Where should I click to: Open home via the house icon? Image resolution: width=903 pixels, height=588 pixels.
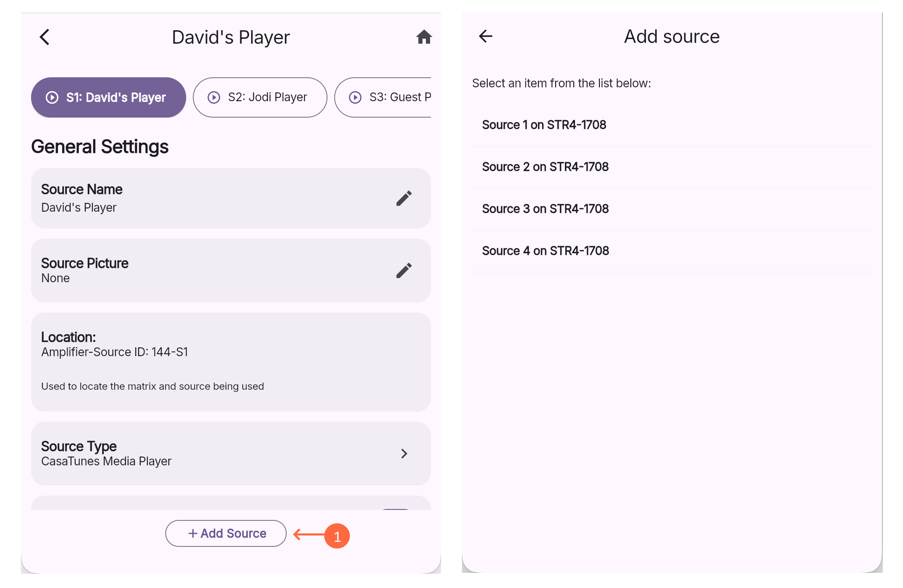424,37
